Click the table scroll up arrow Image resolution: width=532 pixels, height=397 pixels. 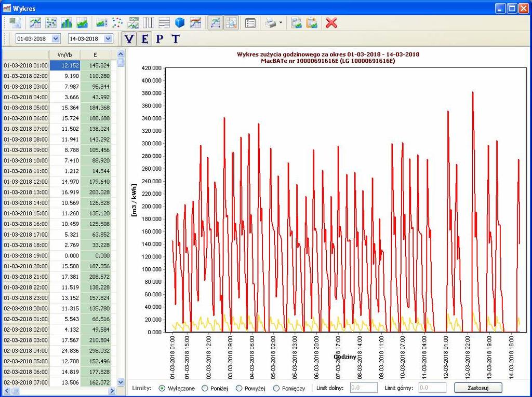point(121,53)
